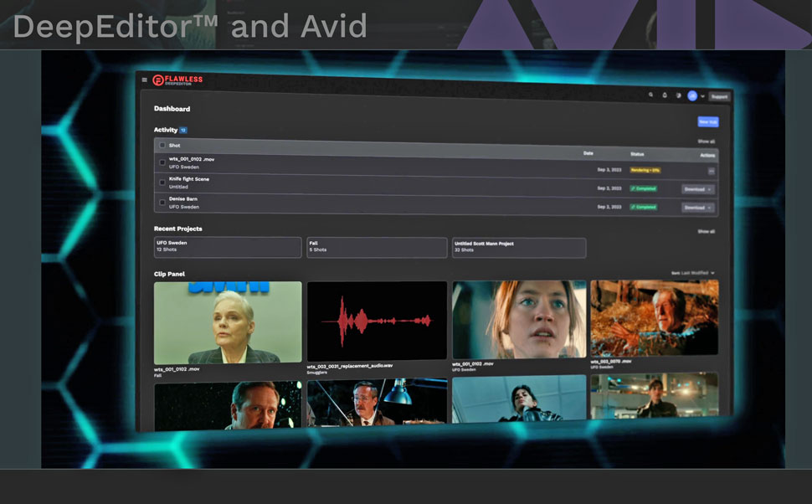Click the blue user avatar

(x=692, y=95)
